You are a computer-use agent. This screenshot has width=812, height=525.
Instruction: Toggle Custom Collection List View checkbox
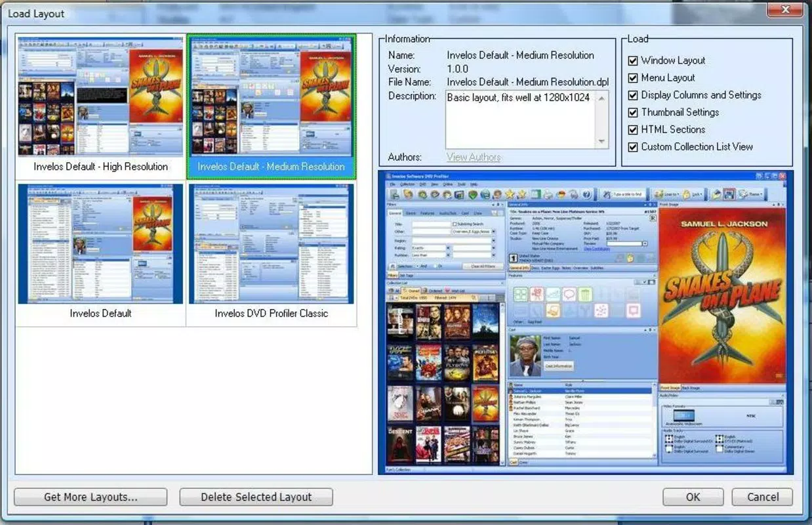633,147
